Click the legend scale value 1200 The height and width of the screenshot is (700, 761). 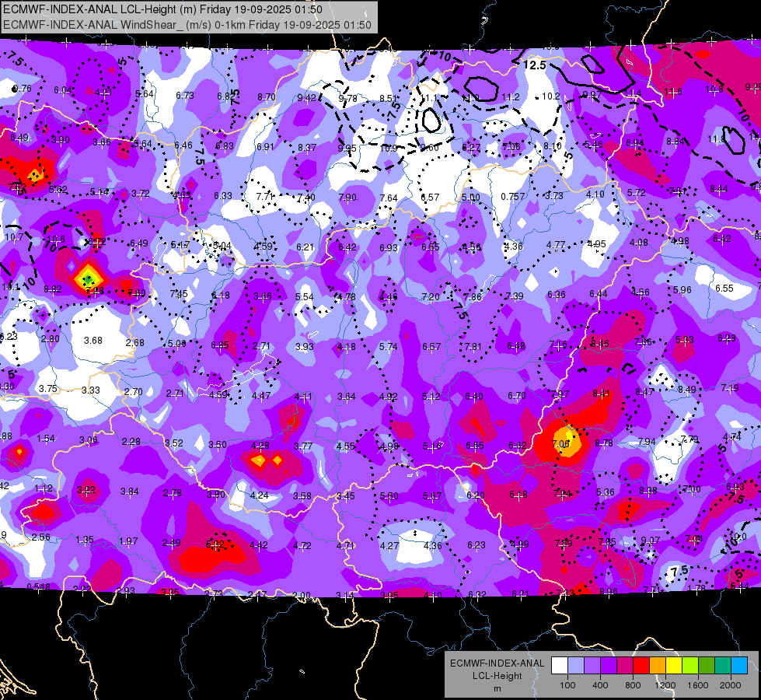[665, 685]
